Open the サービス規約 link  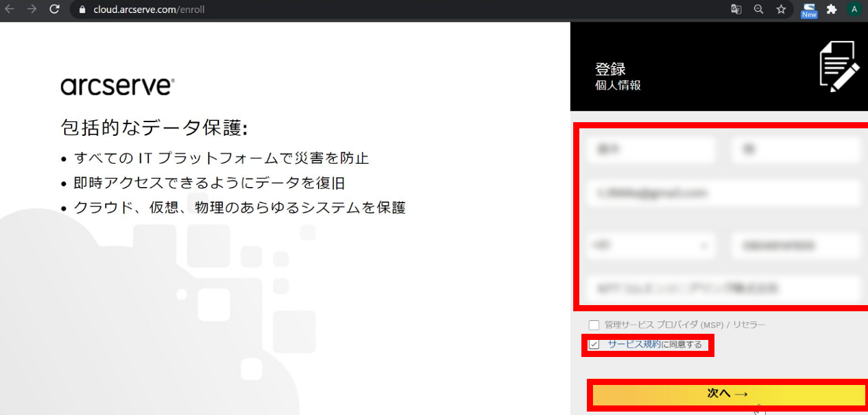tap(634, 344)
